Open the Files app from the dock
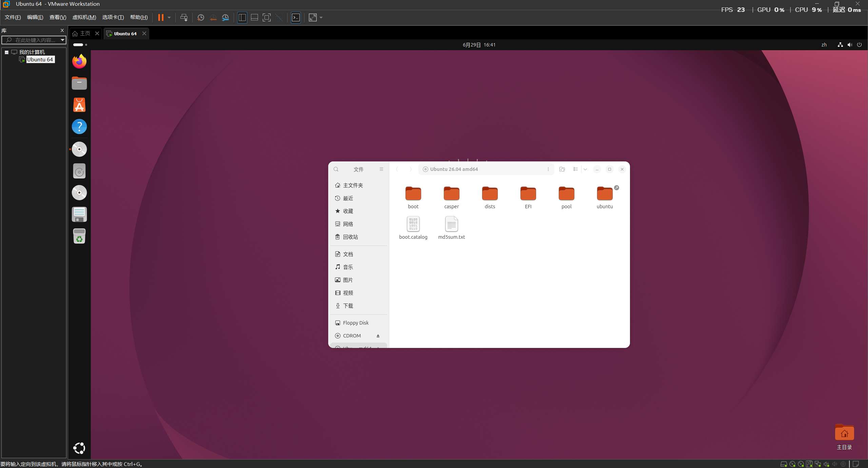The image size is (868, 468). [79, 83]
